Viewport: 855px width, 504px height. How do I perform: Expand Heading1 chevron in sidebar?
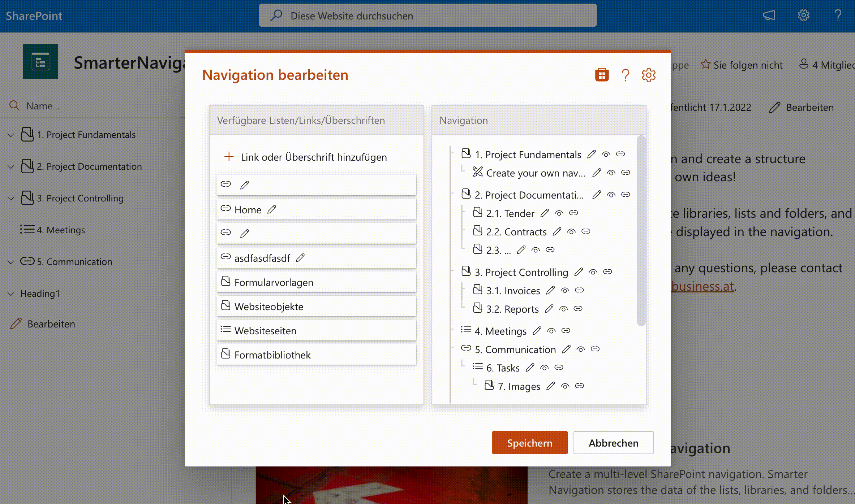pos(11,294)
